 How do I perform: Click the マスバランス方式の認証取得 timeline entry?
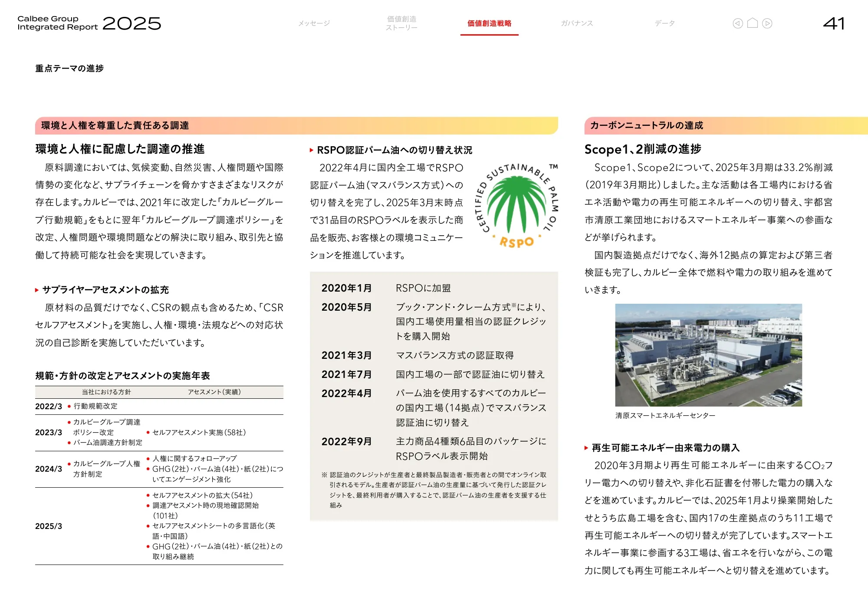coord(455,355)
